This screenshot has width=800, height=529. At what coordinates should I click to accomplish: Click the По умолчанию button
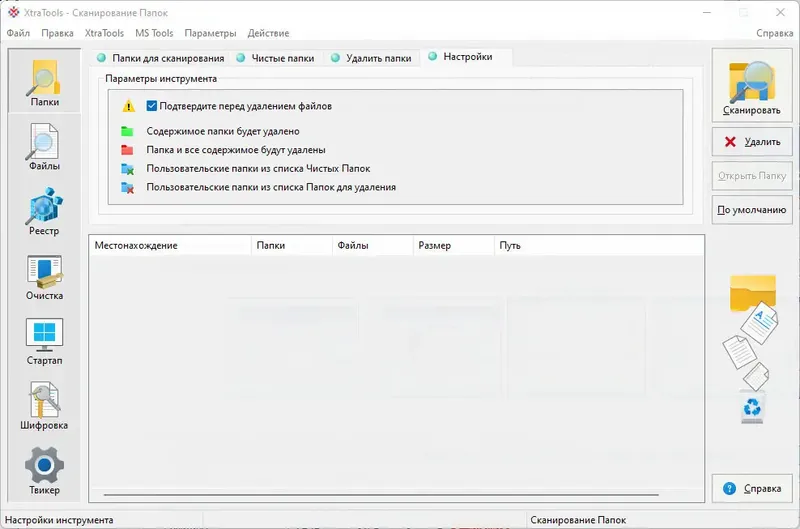tap(752, 210)
